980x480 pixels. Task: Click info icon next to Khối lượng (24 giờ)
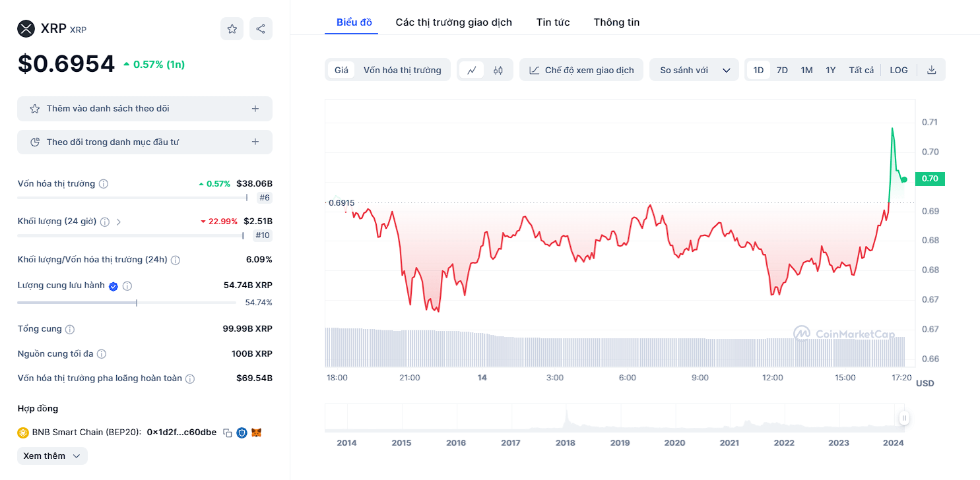tap(105, 222)
